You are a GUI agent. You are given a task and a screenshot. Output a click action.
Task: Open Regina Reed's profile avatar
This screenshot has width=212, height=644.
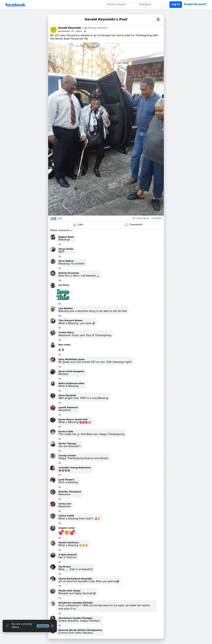(x=53, y=237)
